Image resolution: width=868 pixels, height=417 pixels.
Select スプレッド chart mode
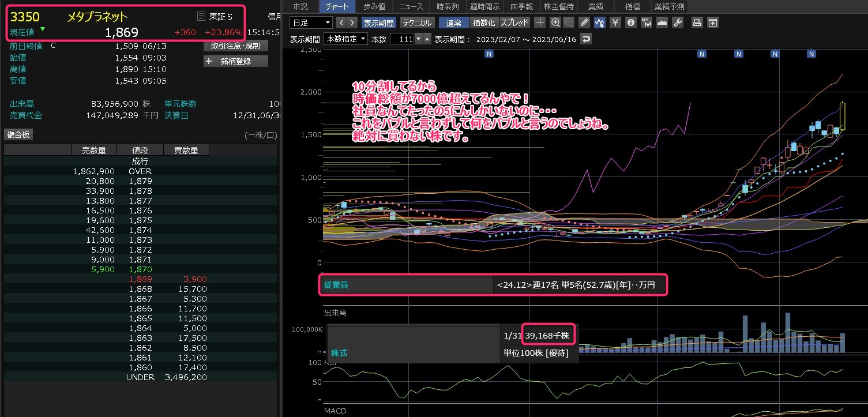coord(514,23)
